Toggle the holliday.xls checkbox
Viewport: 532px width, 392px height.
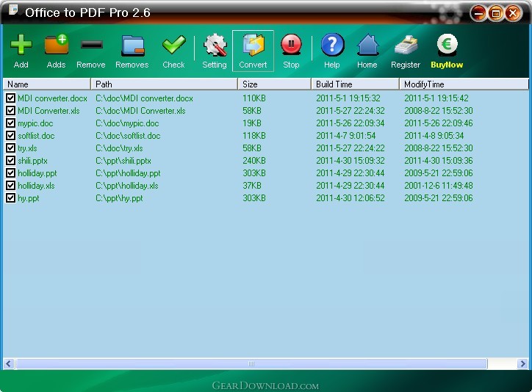[x=10, y=186]
